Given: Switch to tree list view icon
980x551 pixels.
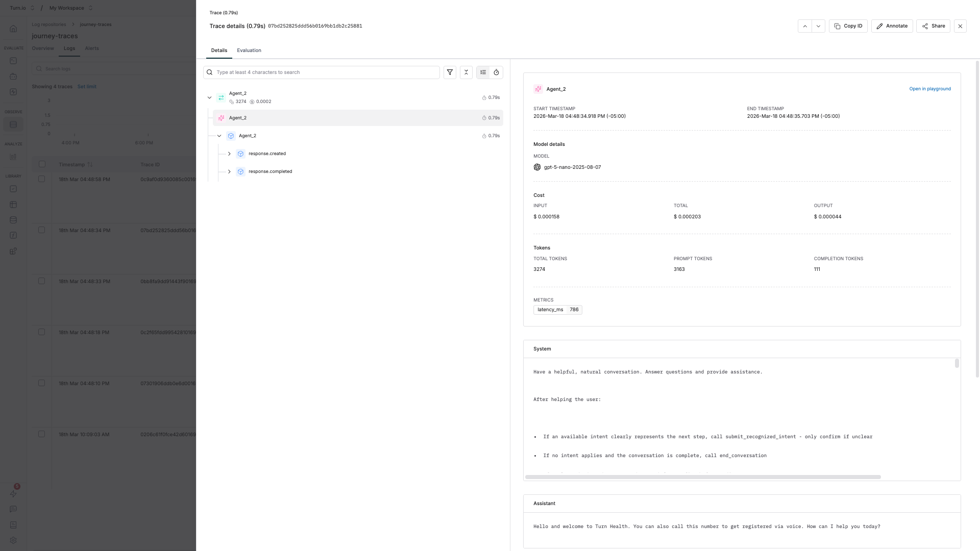Looking at the screenshot, I should click(483, 72).
